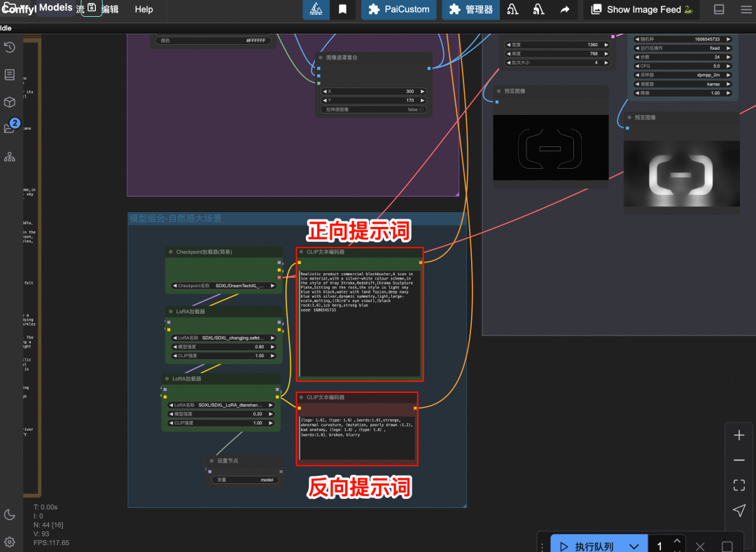Click the PaiCustom button

point(399,9)
